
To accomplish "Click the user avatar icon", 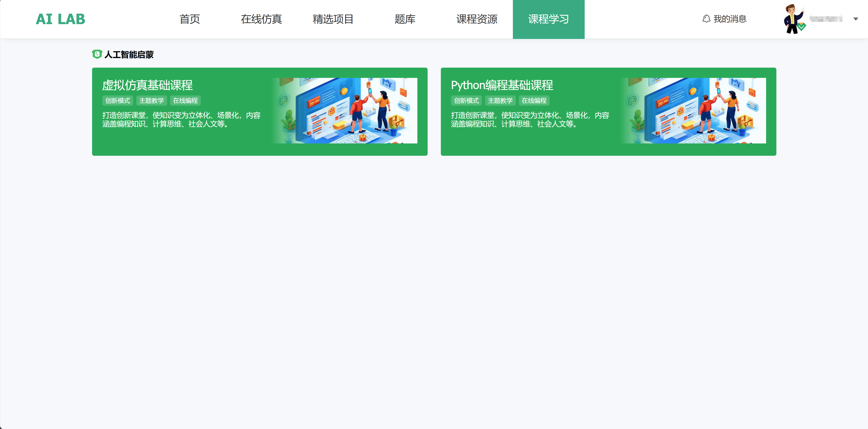I will coord(794,19).
